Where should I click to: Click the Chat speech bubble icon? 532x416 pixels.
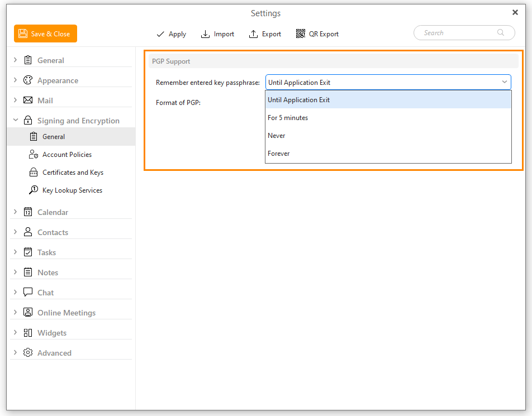(28, 292)
